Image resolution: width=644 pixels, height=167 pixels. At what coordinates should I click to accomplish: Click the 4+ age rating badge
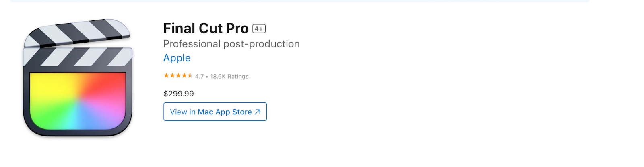click(259, 29)
